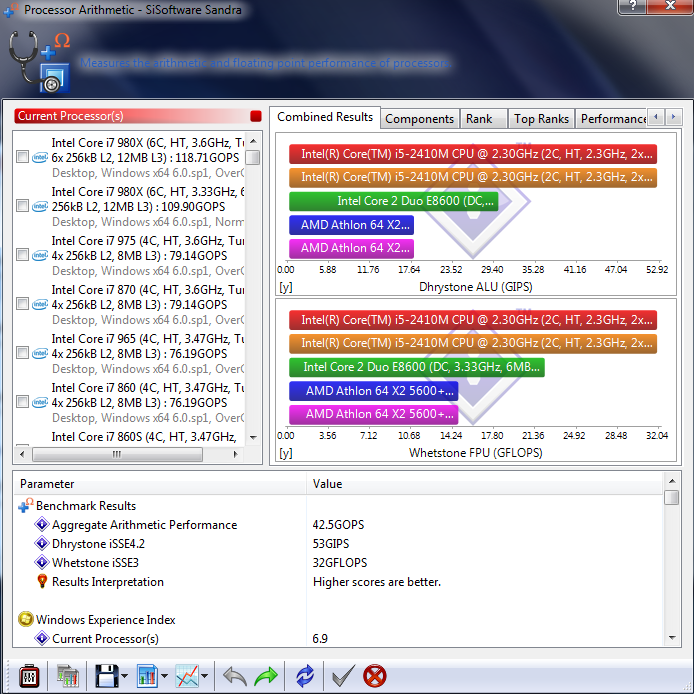Cancel with the red X circle icon
The width and height of the screenshot is (694, 694).
pos(374,676)
